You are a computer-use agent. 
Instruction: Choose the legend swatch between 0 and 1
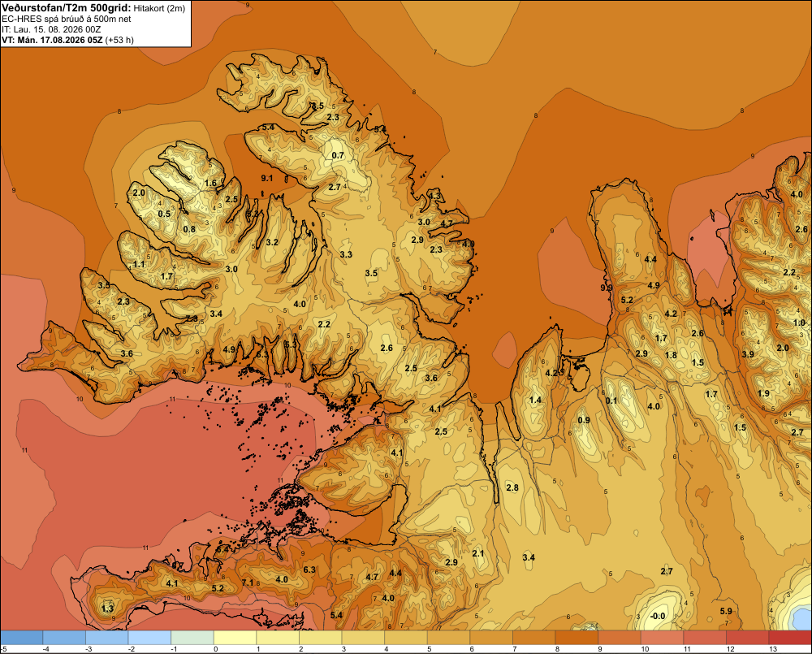(x=235, y=638)
